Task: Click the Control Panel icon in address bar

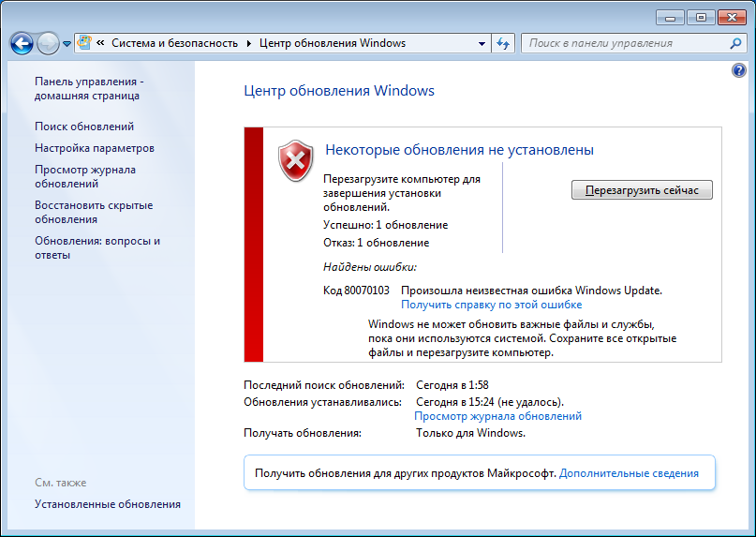Action: [x=84, y=42]
